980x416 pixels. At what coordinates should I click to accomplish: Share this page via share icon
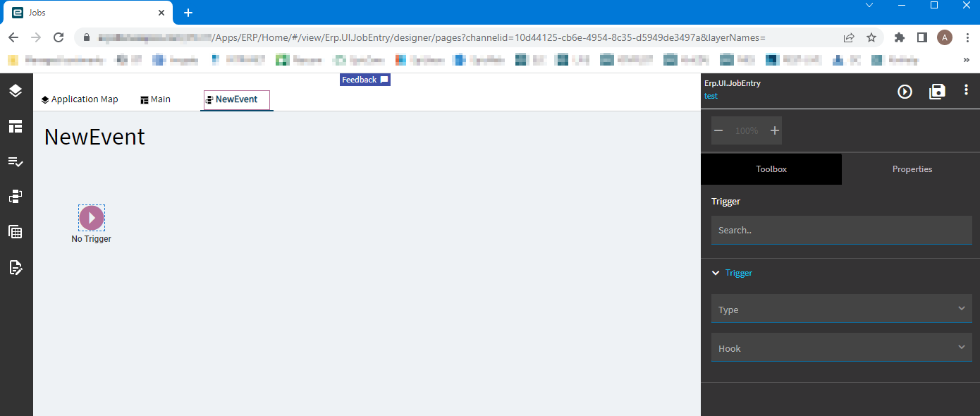click(849, 37)
